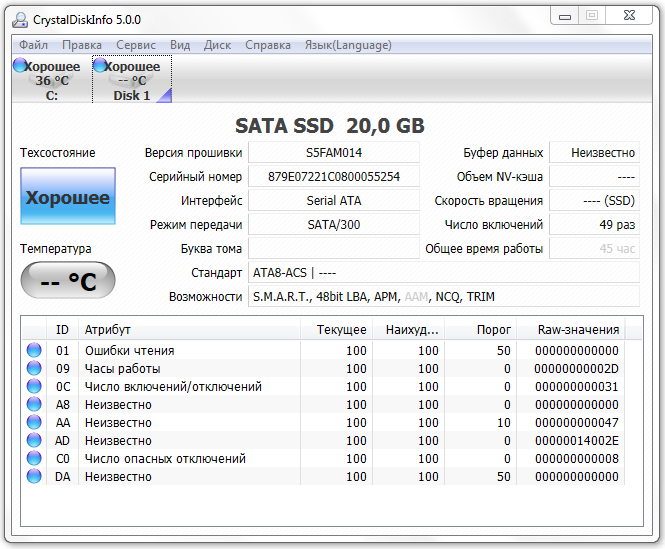
Task: Open the Файл menu
Action: pos(33,45)
